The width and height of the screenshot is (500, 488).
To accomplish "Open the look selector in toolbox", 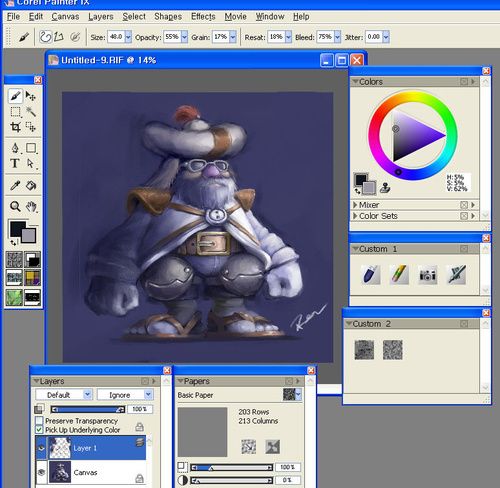I will pyautogui.click(x=32, y=297).
